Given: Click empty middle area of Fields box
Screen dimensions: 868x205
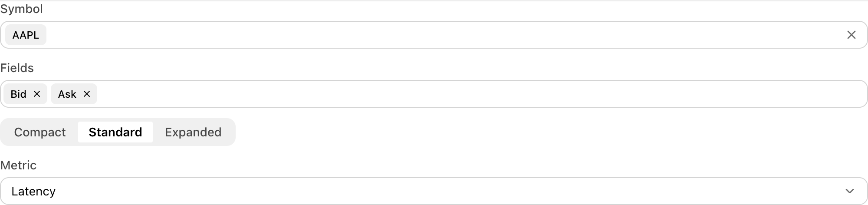Looking at the screenshot, I should [477, 94].
